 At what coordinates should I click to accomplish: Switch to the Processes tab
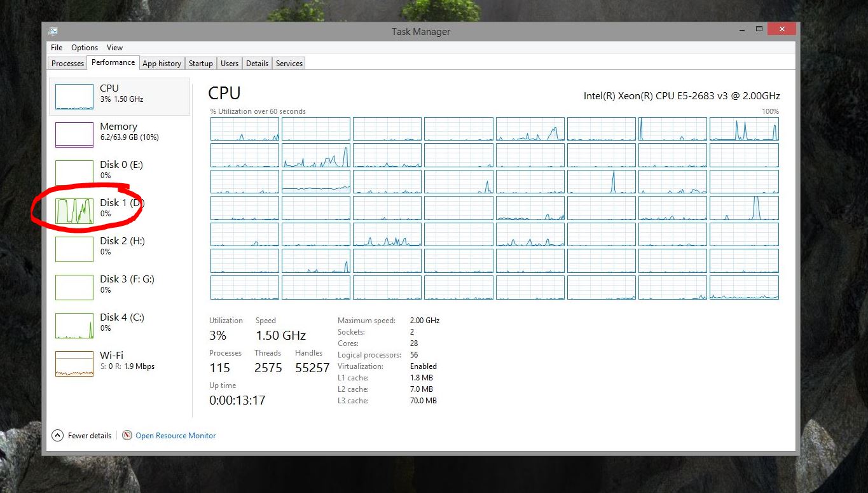(x=67, y=64)
